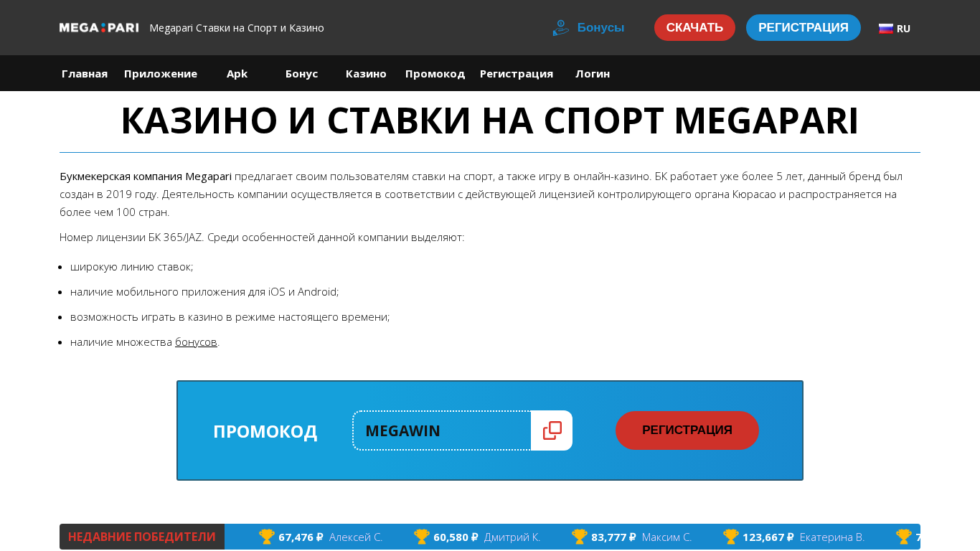980x551 pixels.
Task: Copy the MEGAWIN promo code
Action: tap(552, 430)
